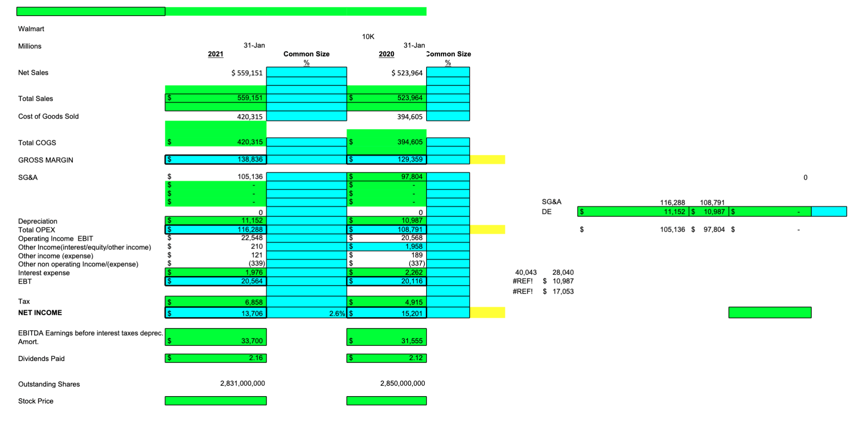This screenshot has width=868, height=426.
Task: Click the underlined 2021 column header
Action: 215,54
